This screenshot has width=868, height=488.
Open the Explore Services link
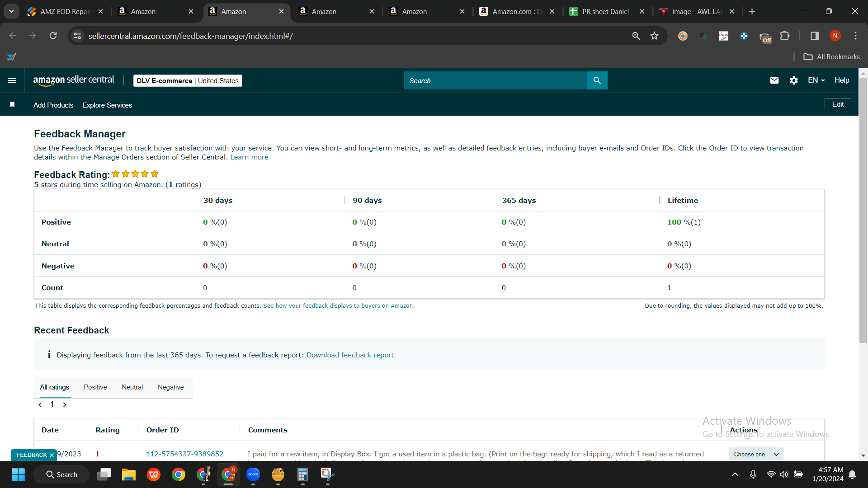[107, 105]
